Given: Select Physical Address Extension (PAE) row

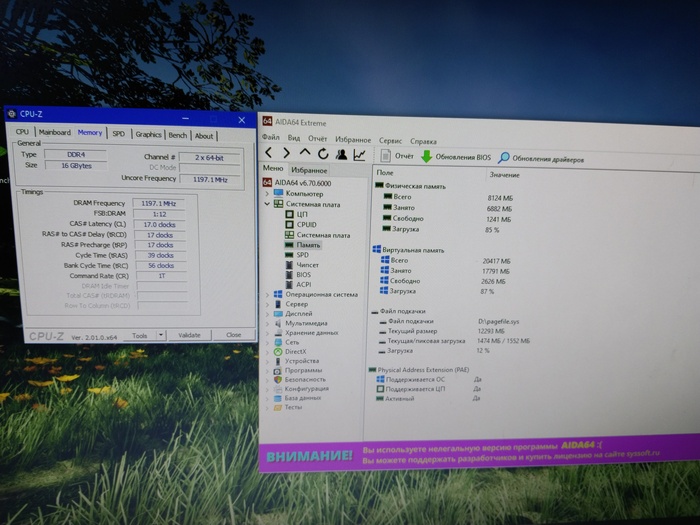Looking at the screenshot, I should tap(419, 370).
